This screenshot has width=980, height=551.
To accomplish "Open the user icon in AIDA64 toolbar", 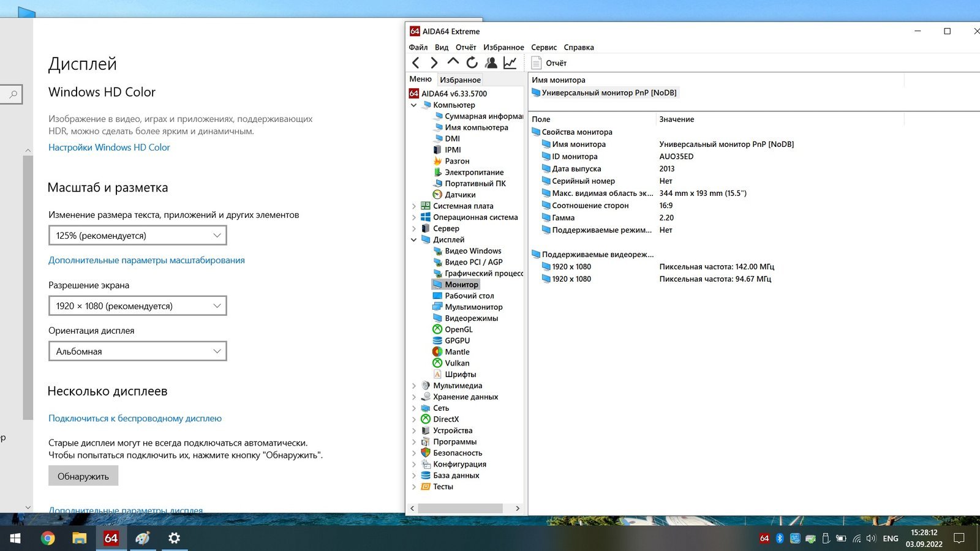I will (491, 62).
